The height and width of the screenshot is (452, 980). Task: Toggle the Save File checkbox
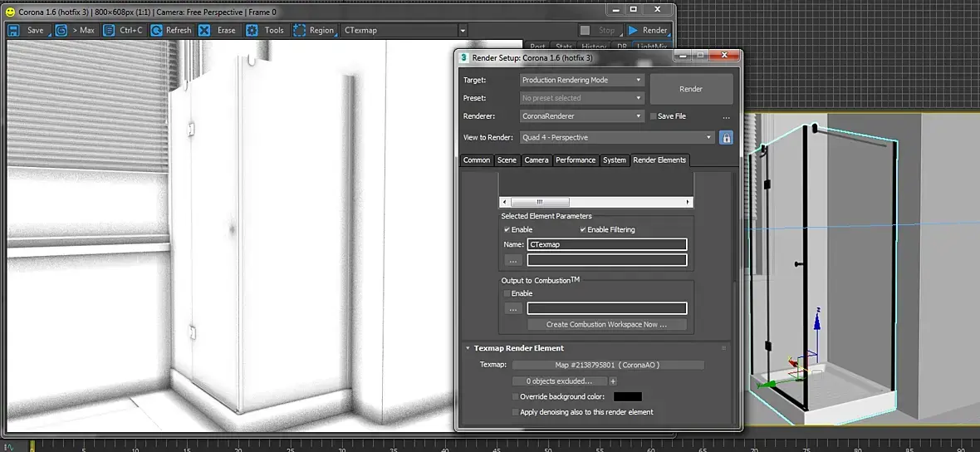click(x=653, y=116)
